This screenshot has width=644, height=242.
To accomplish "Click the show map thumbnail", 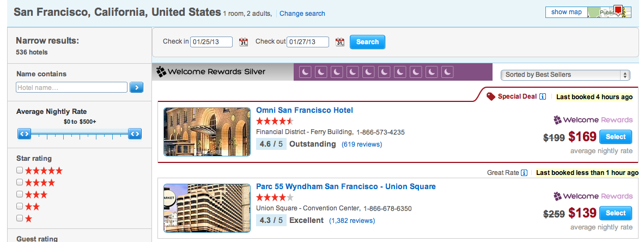I will point(609,12).
